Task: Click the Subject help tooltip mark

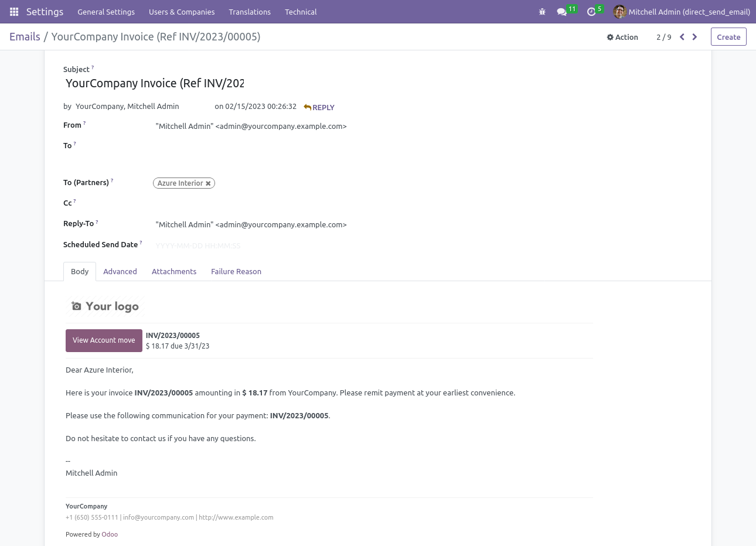Action: 93,67
